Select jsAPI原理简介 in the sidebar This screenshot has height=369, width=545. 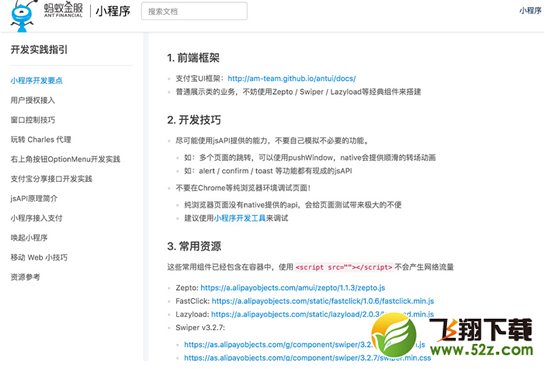click(34, 198)
